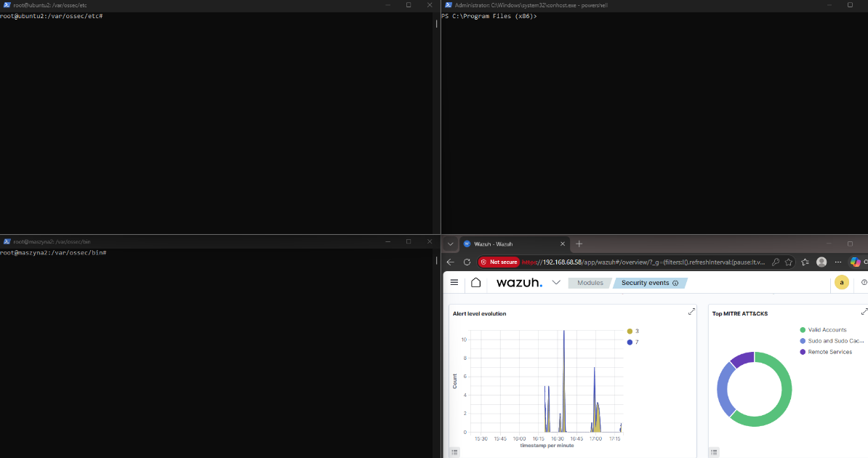Open the user avatar 'a' menu
This screenshot has height=458, width=868.
(x=841, y=283)
